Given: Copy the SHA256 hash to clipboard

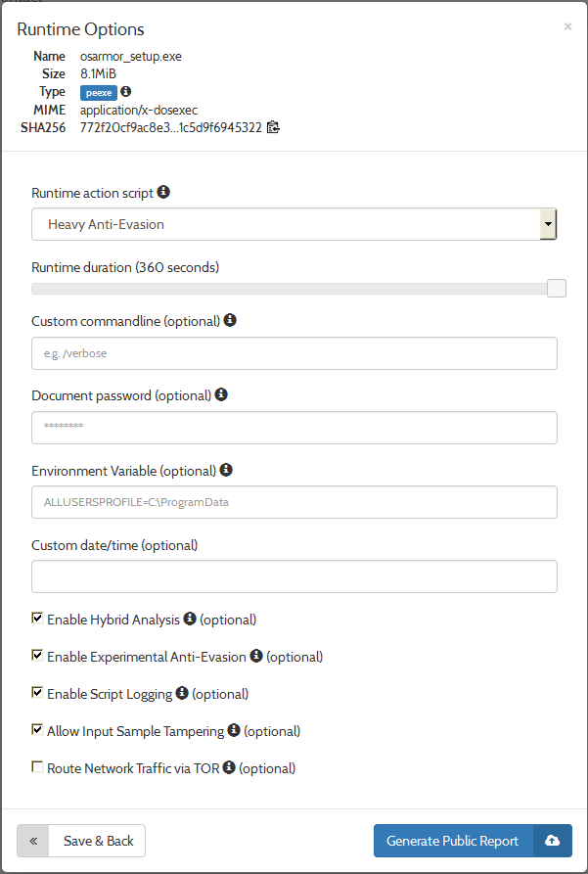Looking at the screenshot, I should click(x=273, y=127).
